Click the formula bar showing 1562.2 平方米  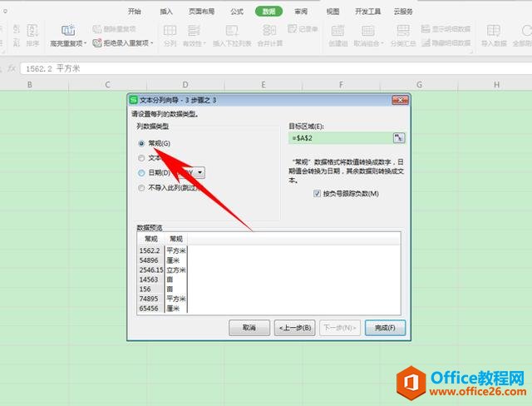pos(275,68)
